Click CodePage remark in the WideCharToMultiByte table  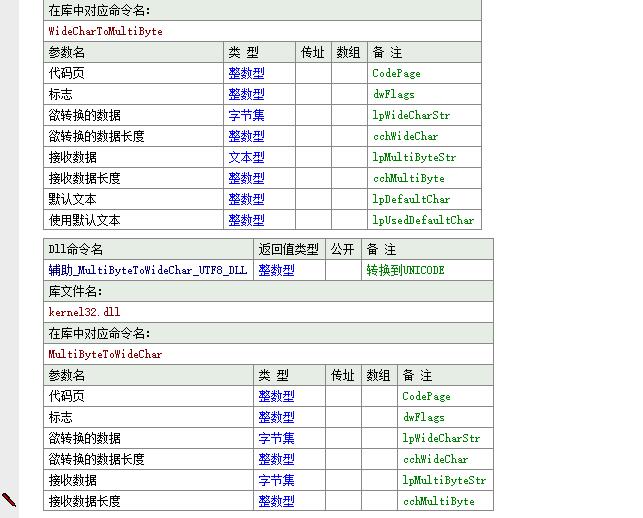pos(396,73)
